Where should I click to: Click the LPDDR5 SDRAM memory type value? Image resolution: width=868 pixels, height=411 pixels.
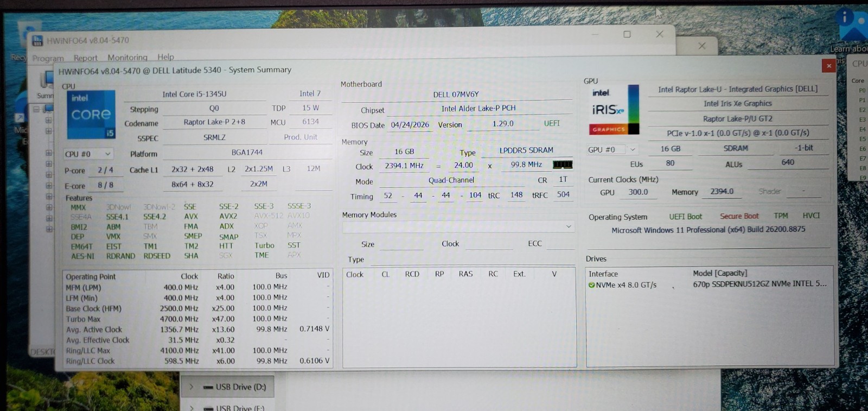pyautogui.click(x=526, y=150)
